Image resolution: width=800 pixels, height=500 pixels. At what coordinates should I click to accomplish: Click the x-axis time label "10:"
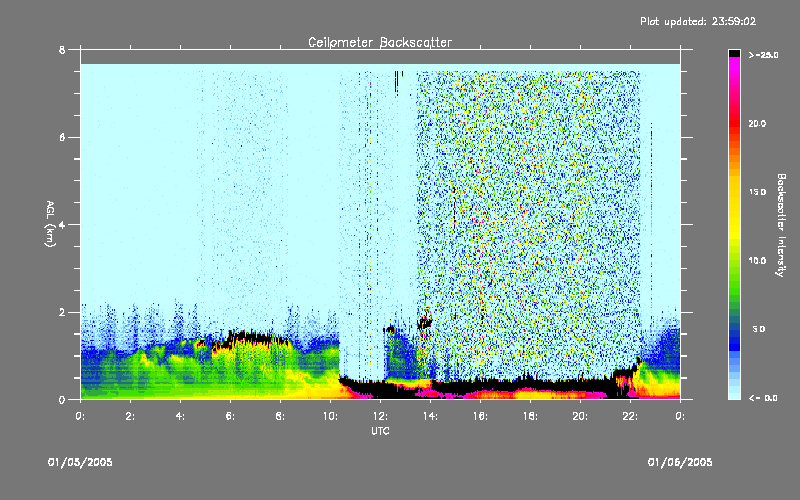[330, 416]
